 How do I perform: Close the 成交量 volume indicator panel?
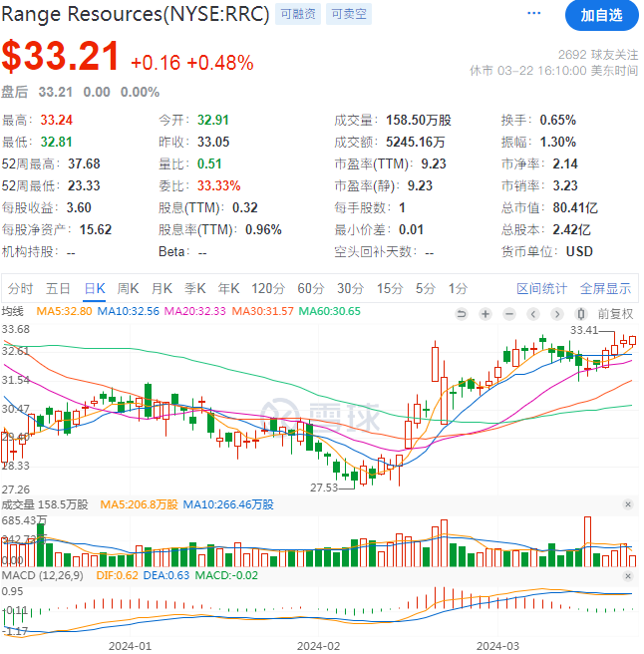628,504
